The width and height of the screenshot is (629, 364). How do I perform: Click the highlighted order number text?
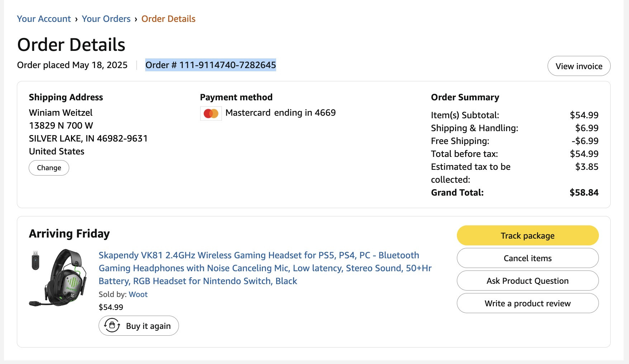[x=211, y=65]
